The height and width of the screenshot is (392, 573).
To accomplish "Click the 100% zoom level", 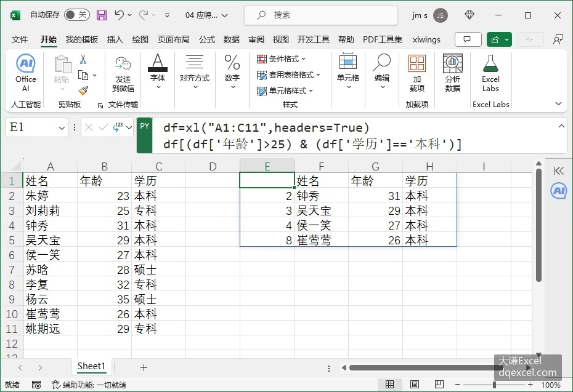I will tap(550, 385).
